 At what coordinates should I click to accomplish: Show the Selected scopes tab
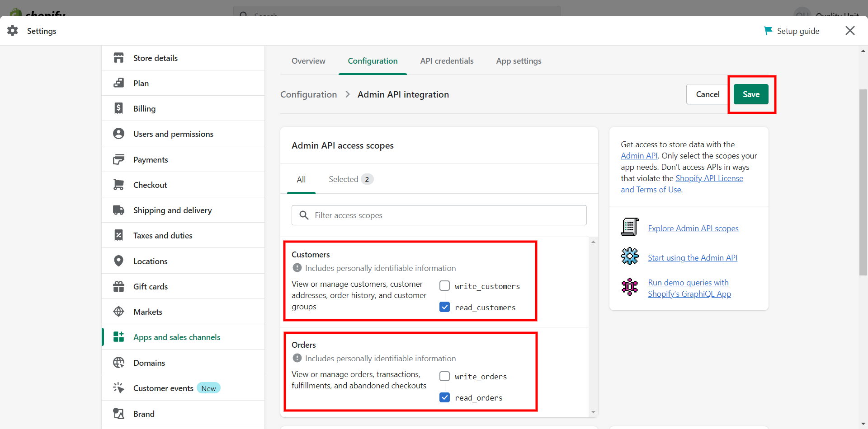pos(351,179)
